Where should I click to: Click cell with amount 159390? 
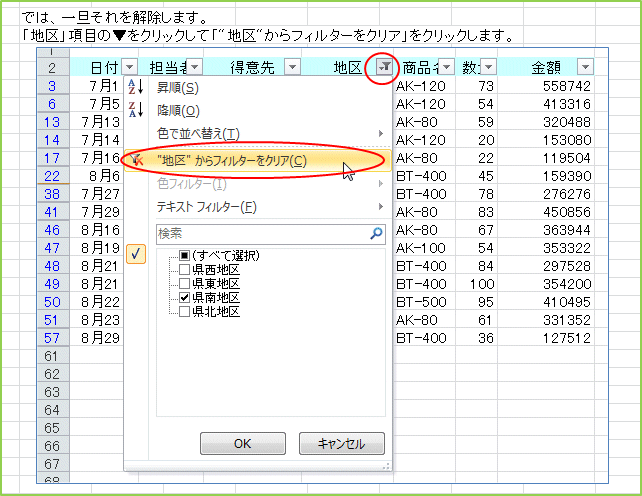click(545, 176)
